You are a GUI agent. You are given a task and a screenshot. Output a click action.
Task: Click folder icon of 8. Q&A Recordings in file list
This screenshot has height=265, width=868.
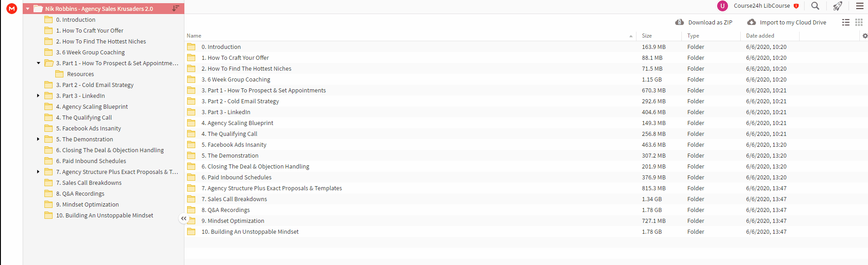(191, 210)
